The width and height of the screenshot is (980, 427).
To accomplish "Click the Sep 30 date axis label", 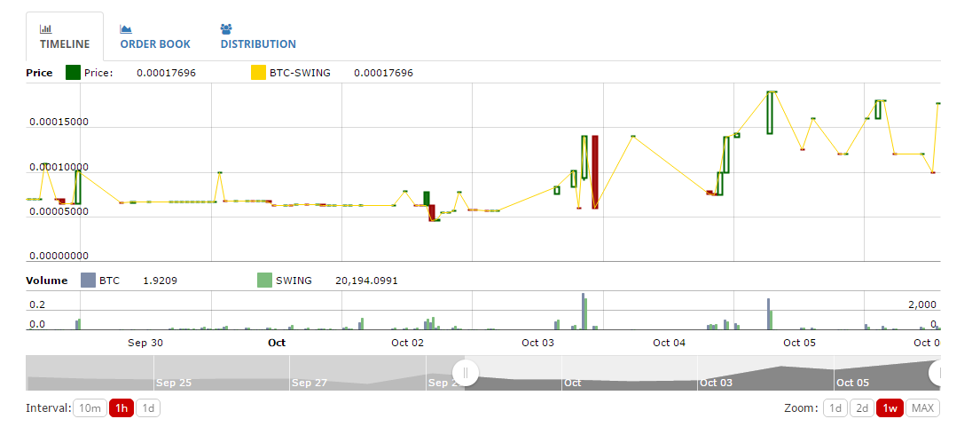I will (145, 343).
